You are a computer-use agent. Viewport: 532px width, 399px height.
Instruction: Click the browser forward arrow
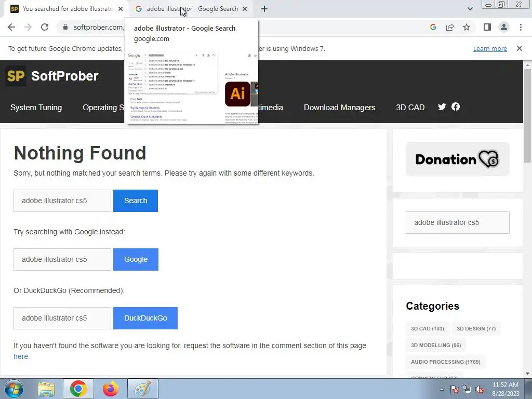(x=28, y=27)
